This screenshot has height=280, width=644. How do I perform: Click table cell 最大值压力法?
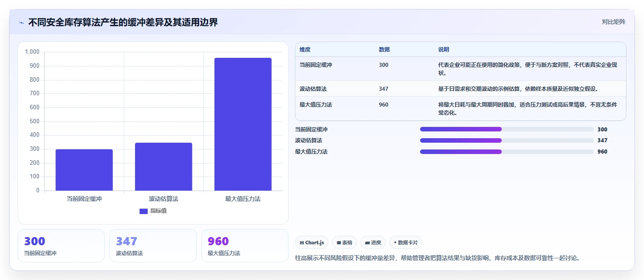pos(316,105)
